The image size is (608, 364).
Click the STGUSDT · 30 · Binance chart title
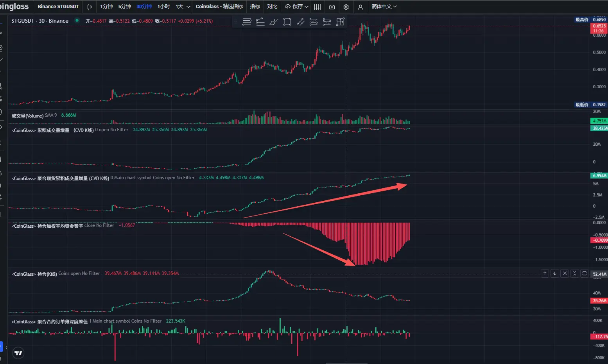click(40, 21)
